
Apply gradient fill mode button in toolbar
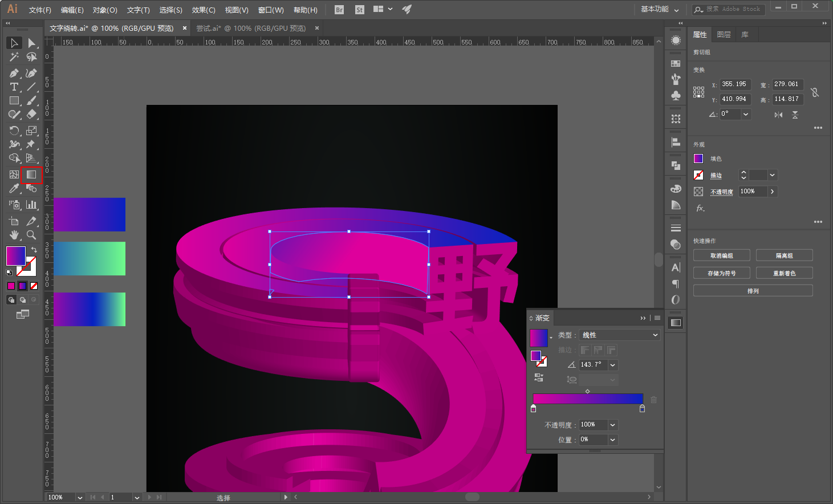point(23,286)
